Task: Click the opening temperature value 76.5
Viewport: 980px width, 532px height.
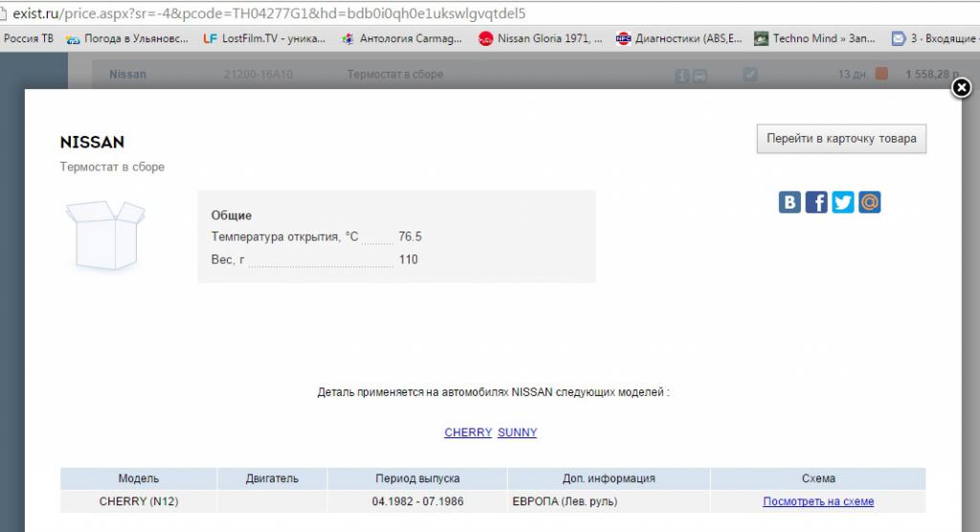Action: 410,237
